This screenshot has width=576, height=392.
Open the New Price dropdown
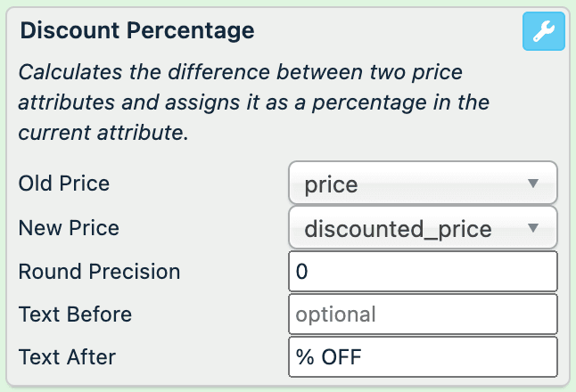[x=423, y=228]
